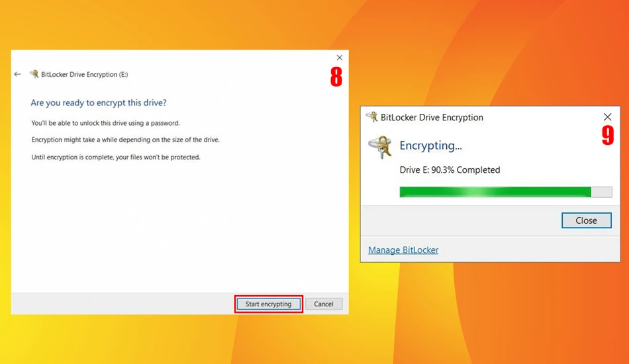
Task: Click the Close button in Encrypting dialog
Action: pyautogui.click(x=587, y=220)
